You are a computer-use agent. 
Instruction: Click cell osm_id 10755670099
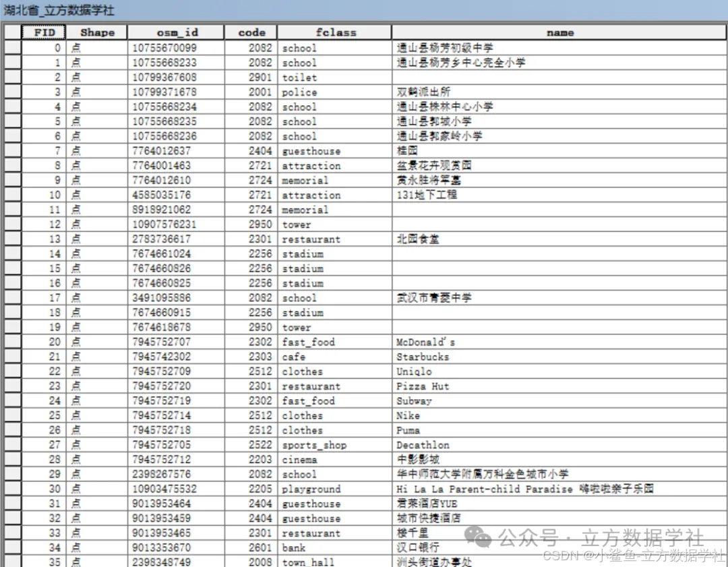point(177,48)
